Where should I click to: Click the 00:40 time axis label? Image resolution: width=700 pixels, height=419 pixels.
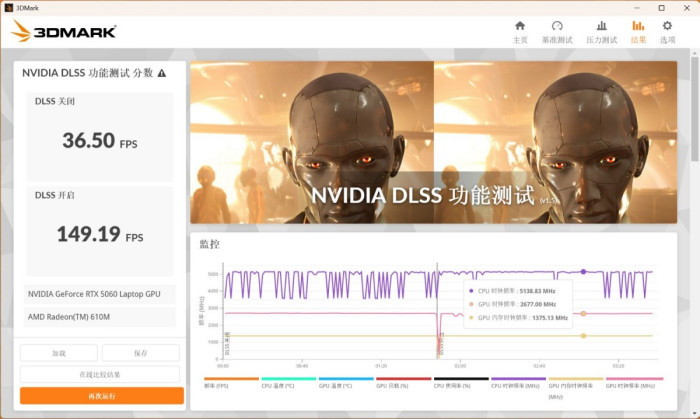(302, 366)
